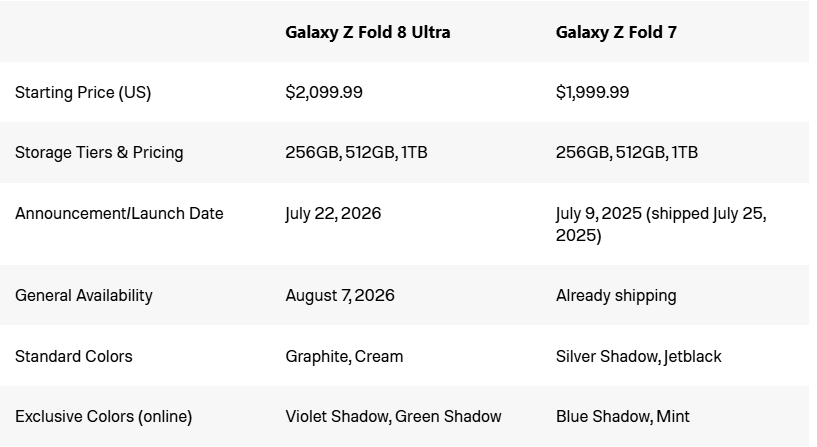Click Fold 7 storage tiers cell

coord(626,153)
